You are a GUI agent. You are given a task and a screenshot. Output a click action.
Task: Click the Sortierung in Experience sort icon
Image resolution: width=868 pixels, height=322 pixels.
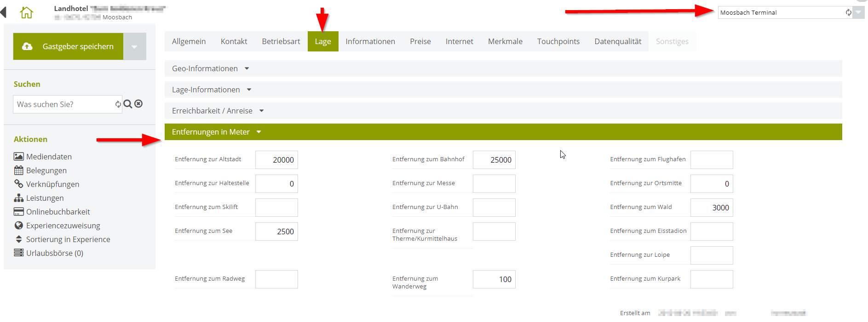pyautogui.click(x=19, y=239)
